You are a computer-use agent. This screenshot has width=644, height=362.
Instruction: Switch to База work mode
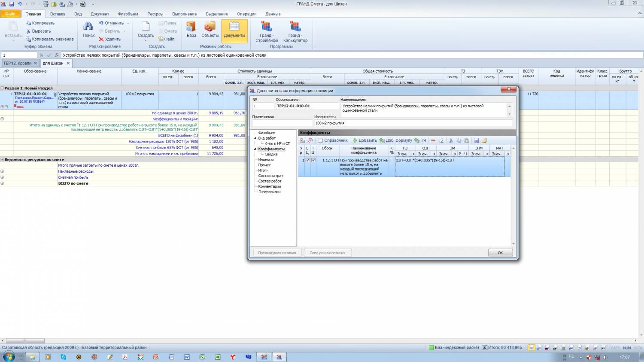click(191, 29)
